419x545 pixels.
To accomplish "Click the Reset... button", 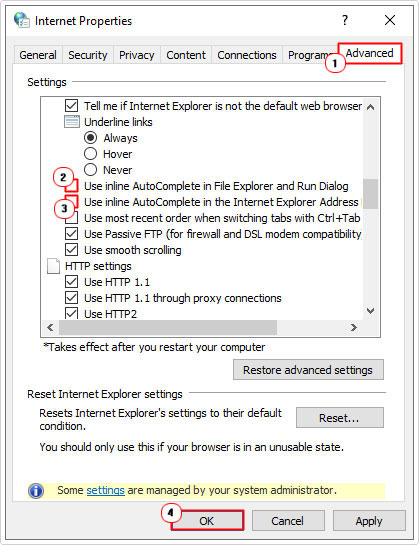I will 340,417.
